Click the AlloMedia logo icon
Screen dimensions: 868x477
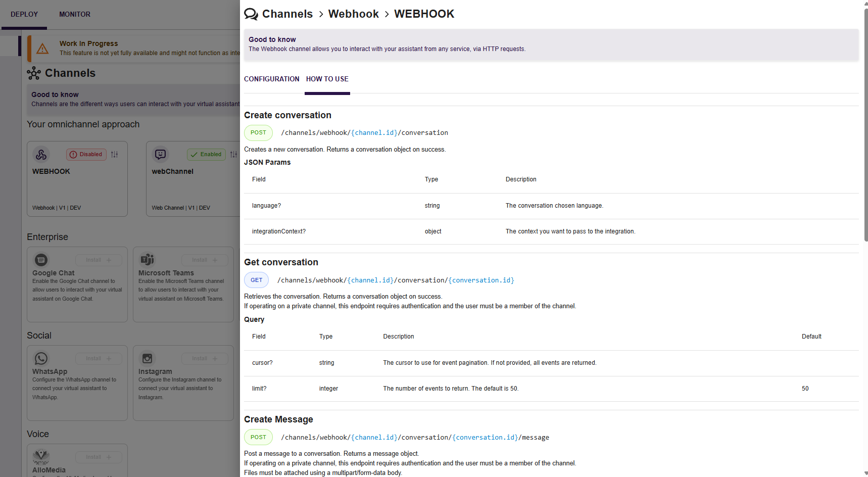pyautogui.click(x=41, y=456)
